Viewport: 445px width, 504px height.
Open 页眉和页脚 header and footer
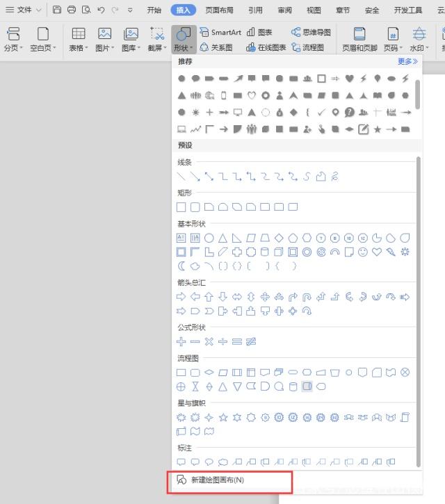[x=359, y=39]
